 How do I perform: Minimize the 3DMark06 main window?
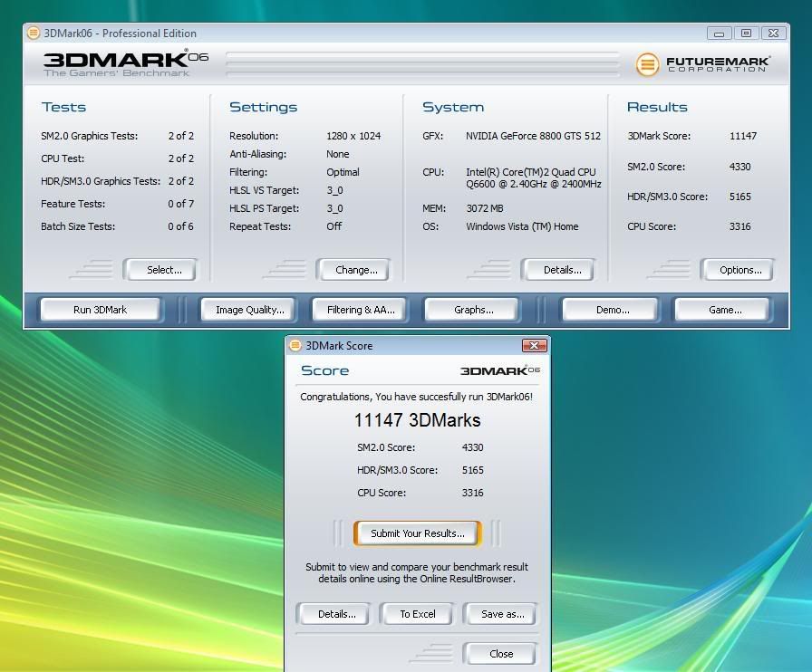coord(720,34)
